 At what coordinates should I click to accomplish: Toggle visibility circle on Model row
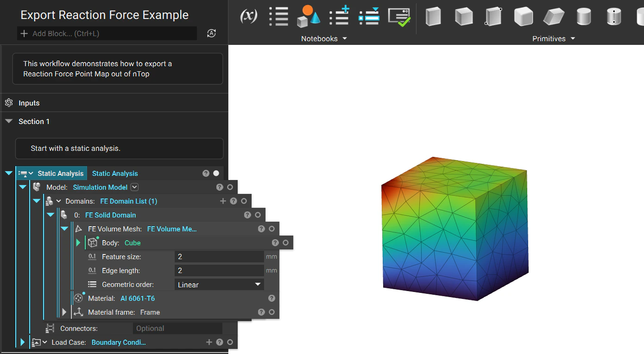[230, 187]
